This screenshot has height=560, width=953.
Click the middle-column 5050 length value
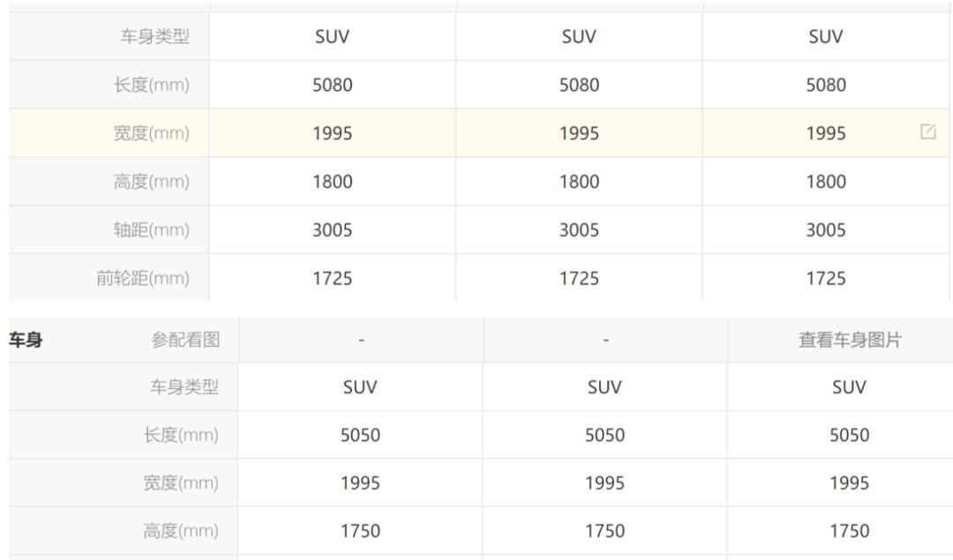[605, 435]
